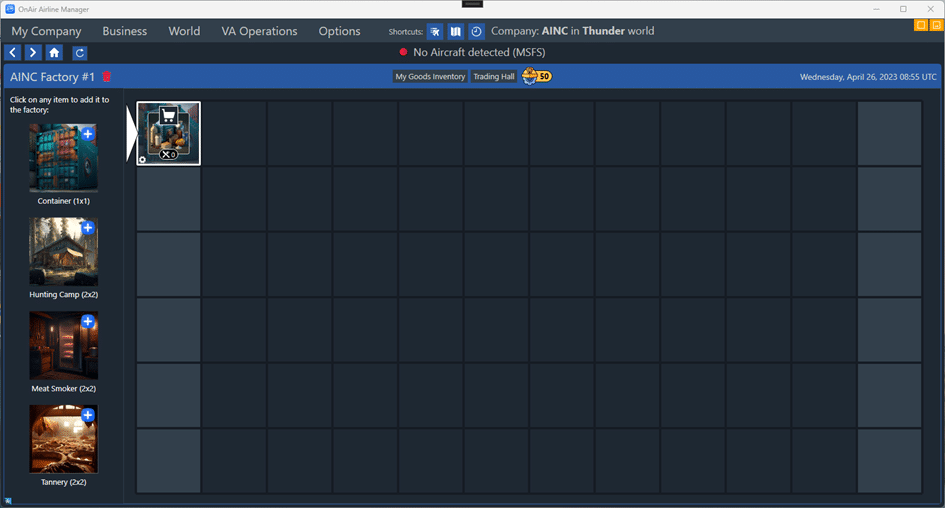Click the 'Hunting Camp (2x2)' label

coord(63,295)
